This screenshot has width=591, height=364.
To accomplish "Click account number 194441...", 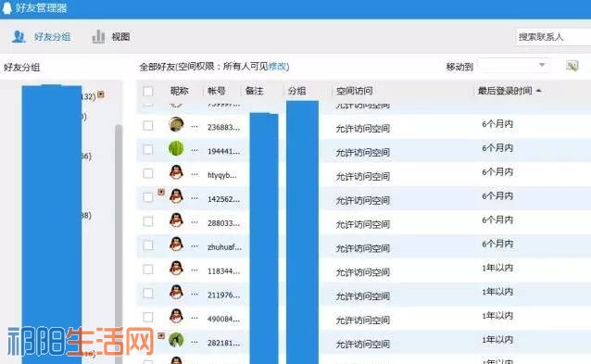I will click(x=223, y=152).
